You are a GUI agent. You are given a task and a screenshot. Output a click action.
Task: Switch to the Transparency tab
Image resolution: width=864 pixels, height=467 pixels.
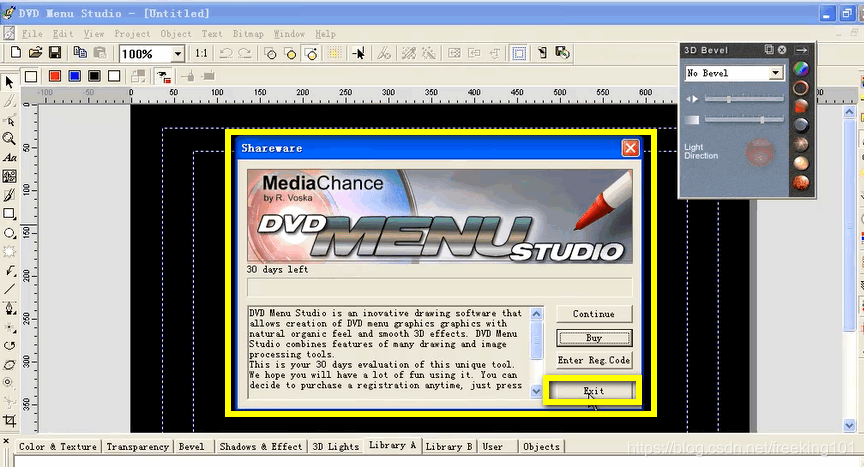click(x=138, y=447)
